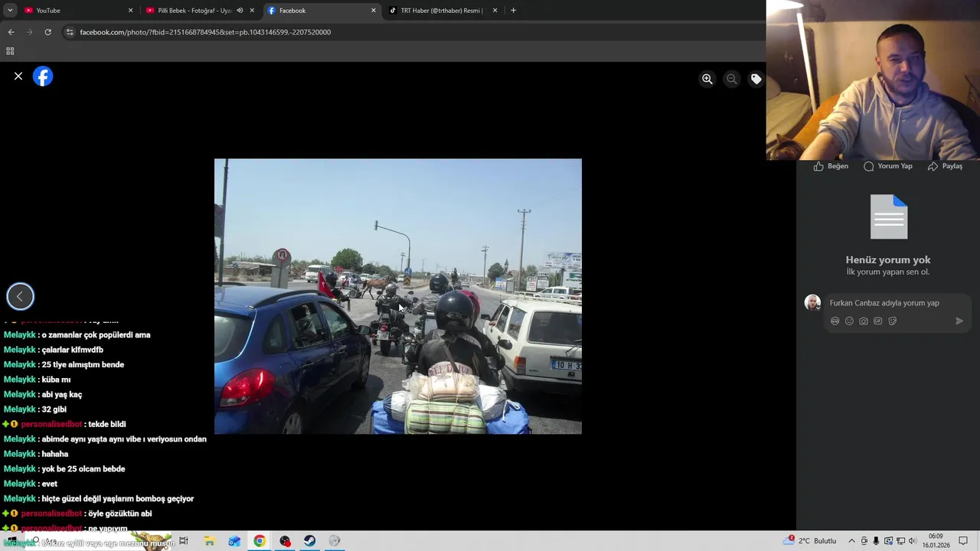The image size is (980, 551).
Task: Go to the previous photo
Action: (x=20, y=297)
